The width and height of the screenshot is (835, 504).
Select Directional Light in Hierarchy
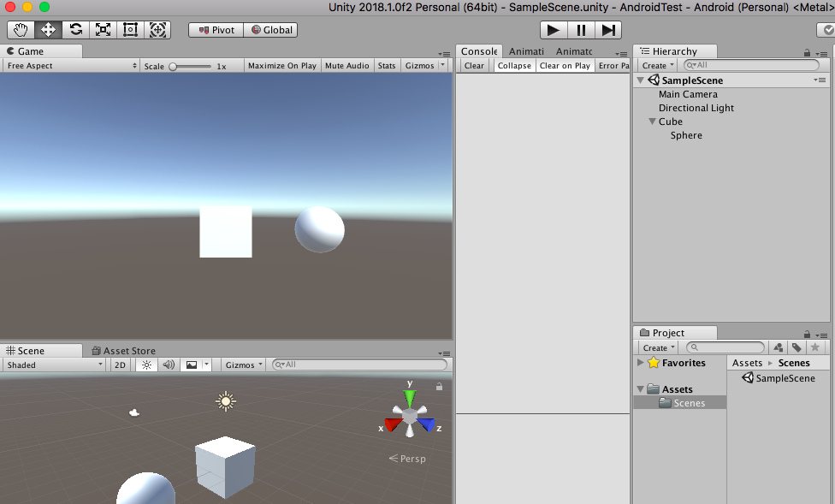pos(696,108)
